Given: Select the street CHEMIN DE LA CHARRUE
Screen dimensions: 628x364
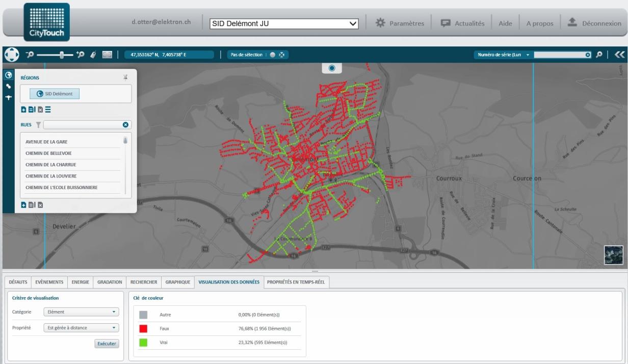Looking at the screenshot, I should pos(51,164).
